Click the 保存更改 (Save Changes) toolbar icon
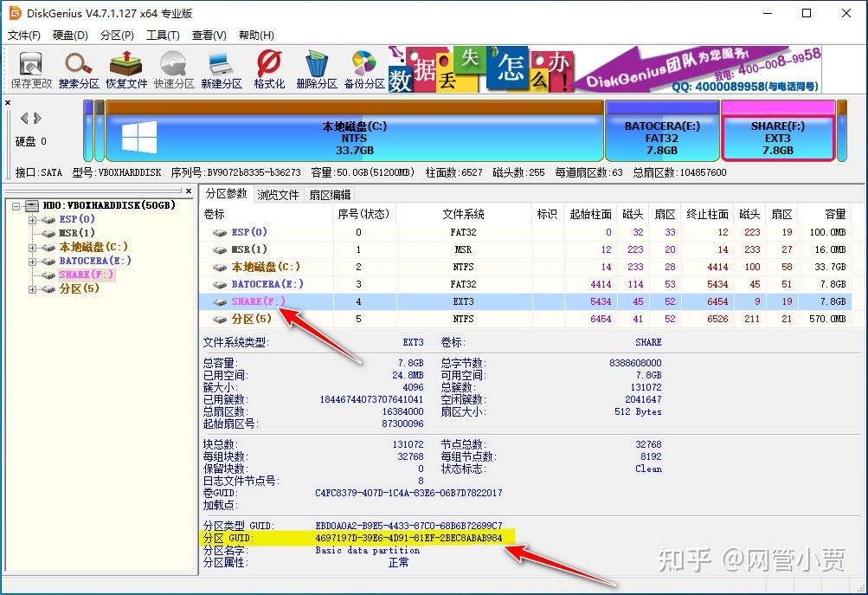 29,69
